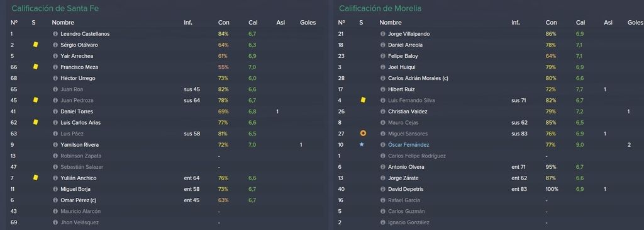Click the injury icon for Miguel Sansores
The height and width of the screenshot is (230, 644).
[363, 134]
